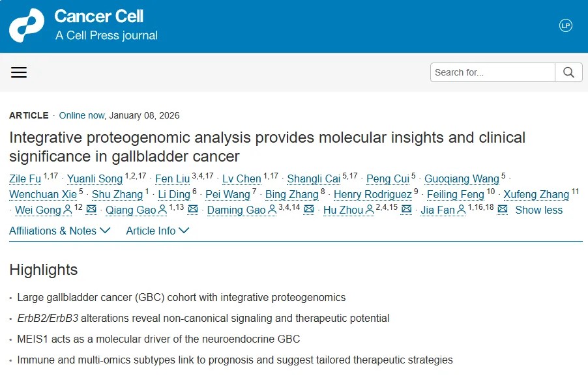Viewport: 588px width, 385px height.
Task: Expand the Article Info dropdown
Action: [x=158, y=231]
